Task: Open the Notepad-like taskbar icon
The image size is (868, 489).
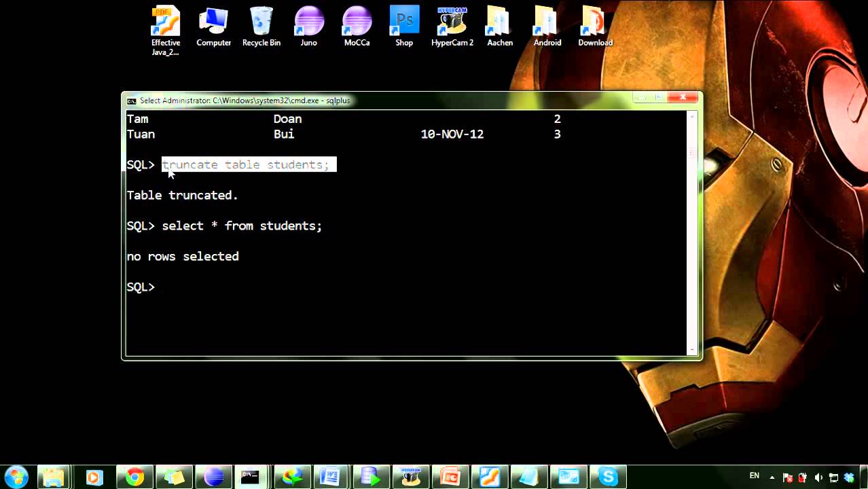Action: 528,477
